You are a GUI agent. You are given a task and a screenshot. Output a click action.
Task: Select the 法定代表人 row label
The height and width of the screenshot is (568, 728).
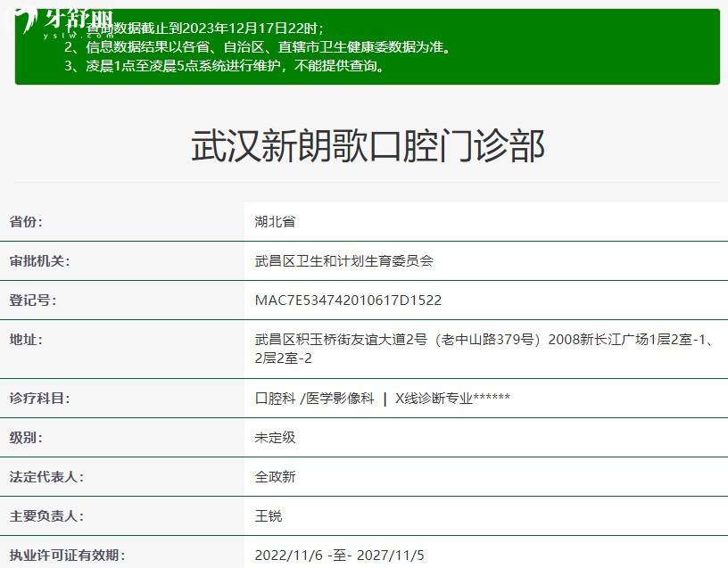click(x=46, y=477)
